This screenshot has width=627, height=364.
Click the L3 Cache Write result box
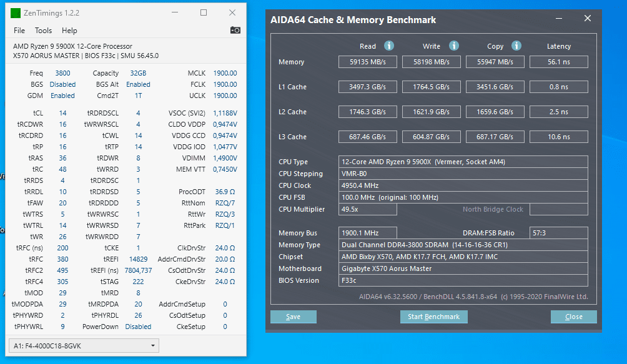[432, 137]
